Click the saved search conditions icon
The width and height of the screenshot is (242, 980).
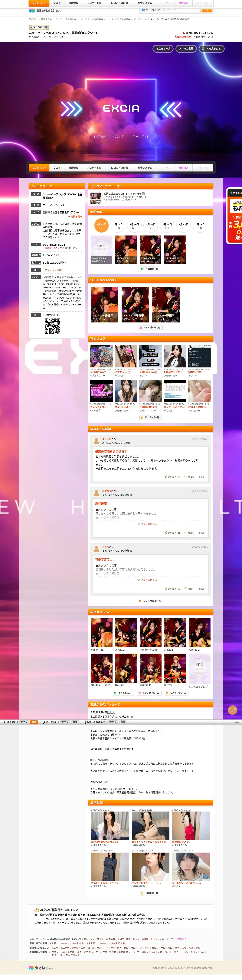tap(85, 722)
